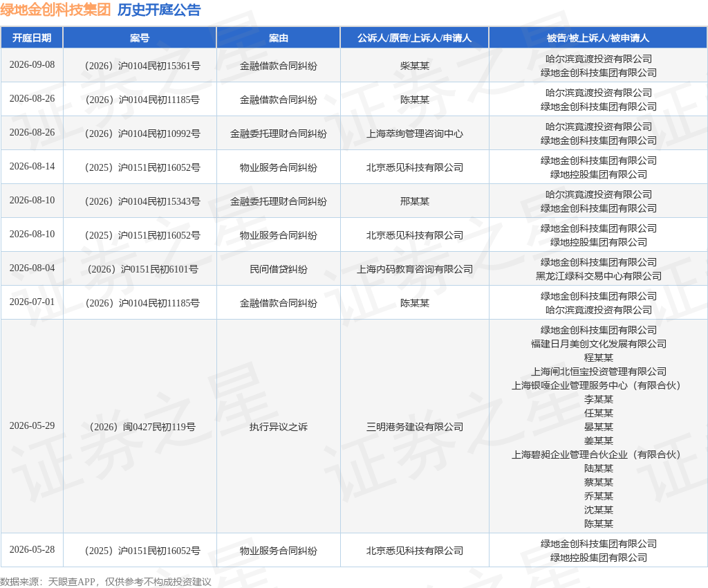Select case 闽0427民初119号
The image size is (708, 588).
[142, 427]
